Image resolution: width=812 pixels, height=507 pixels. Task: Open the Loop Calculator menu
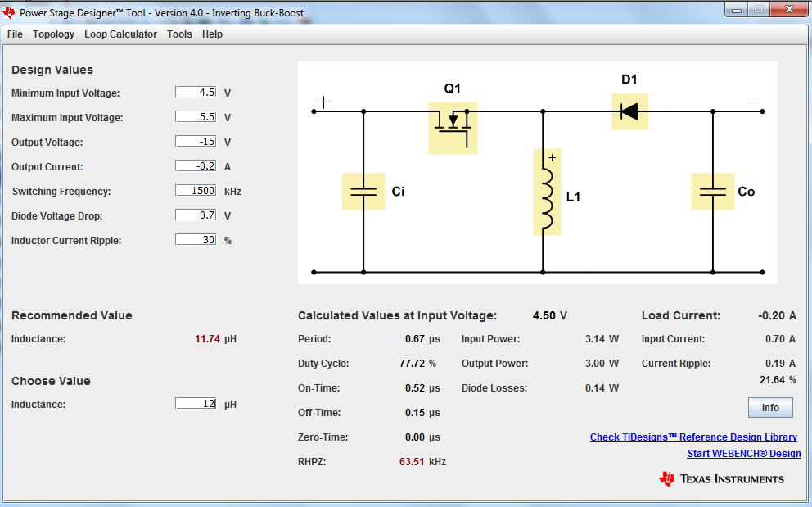click(120, 34)
